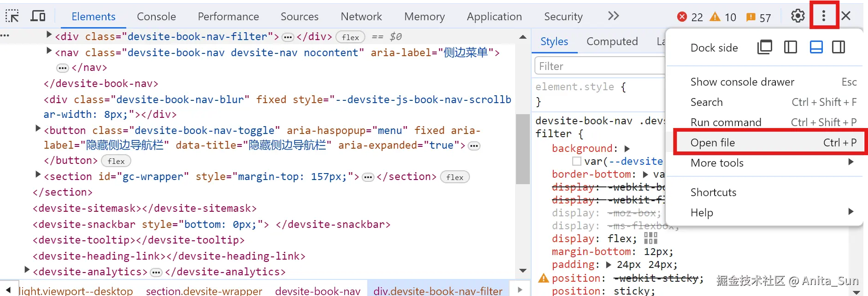Switch to the Application tab
This screenshot has width=868, height=296.
(494, 17)
